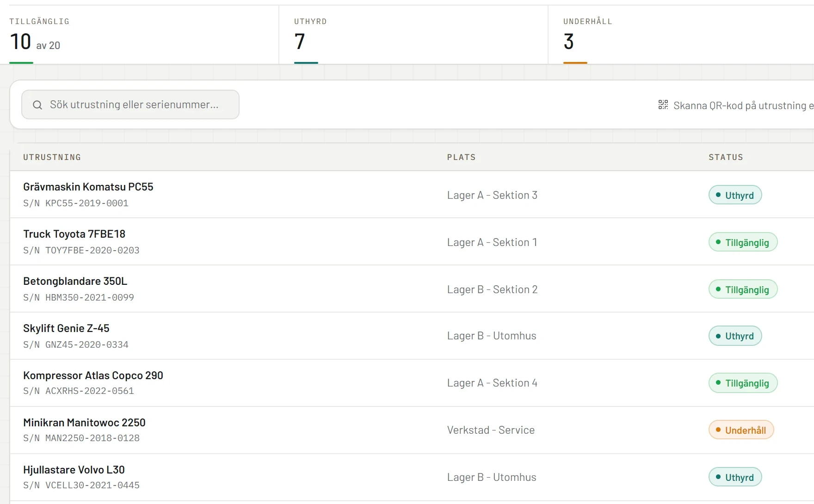
Task: Click location Lager B - Sektion 2
Action: [492, 289]
